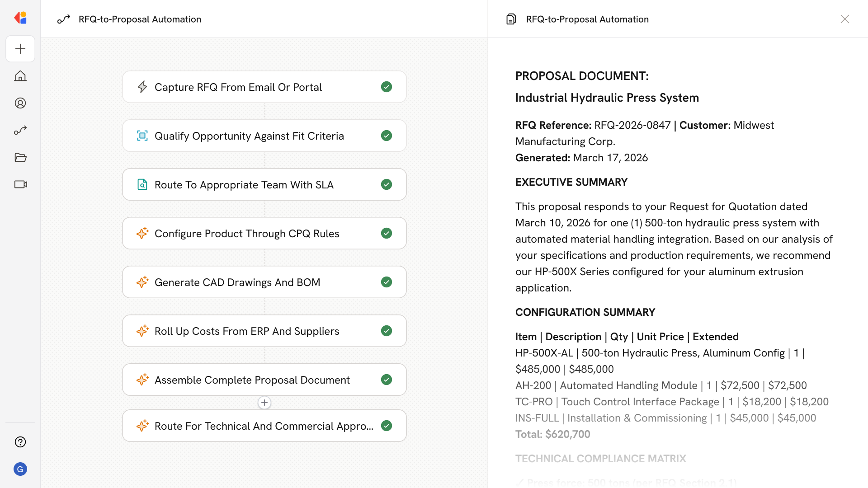The width and height of the screenshot is (868, 488).
Task: Click the G user avatar
Action: pos(20,469)
